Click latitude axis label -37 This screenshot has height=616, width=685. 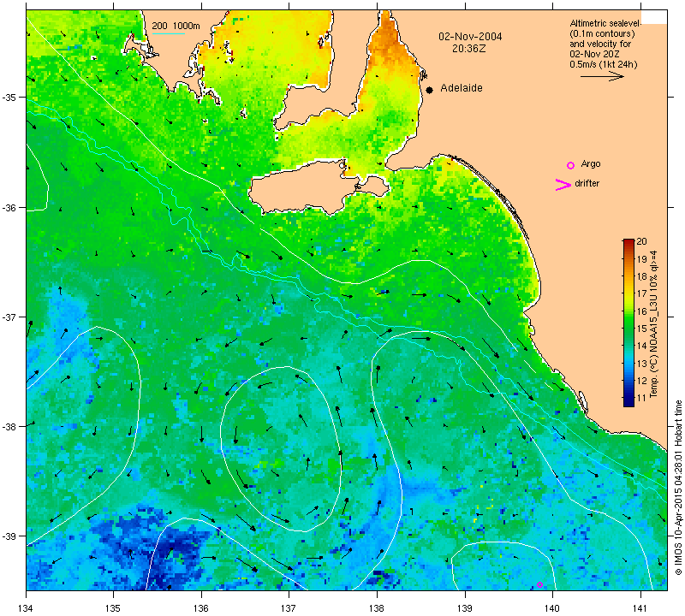click(9, 317)
